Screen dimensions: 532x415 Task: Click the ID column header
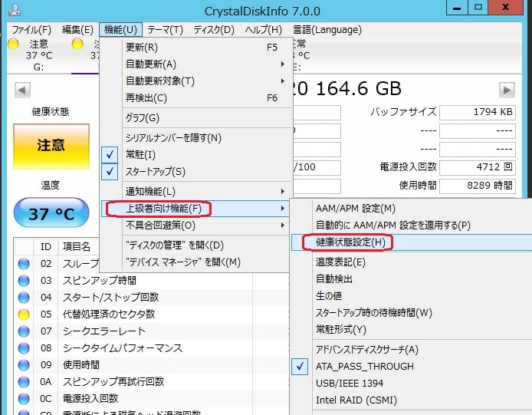[46, 246]
